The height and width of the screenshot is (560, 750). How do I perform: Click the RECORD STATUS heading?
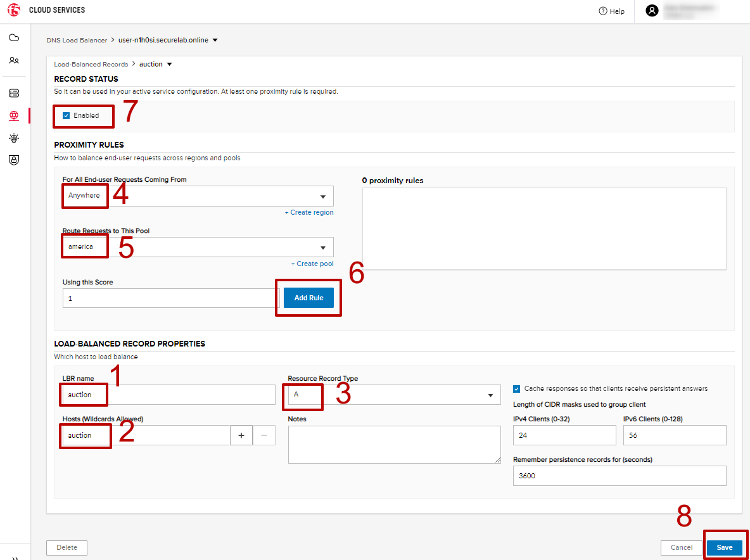click(86, 79)
